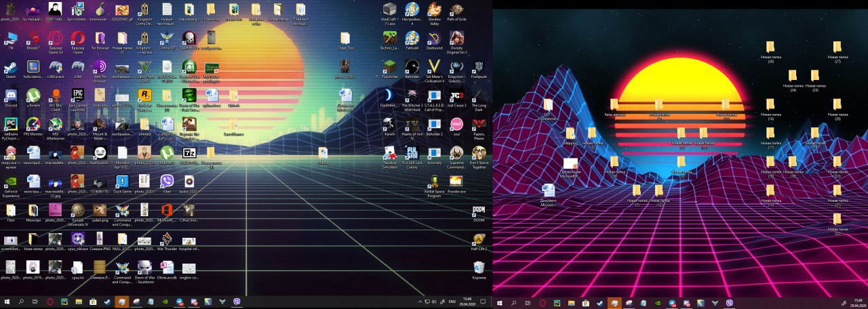Viewport: 868px width, 309px height.
Task: Select the Hearts of Iron IV shortcut
Action: [412, 127]
